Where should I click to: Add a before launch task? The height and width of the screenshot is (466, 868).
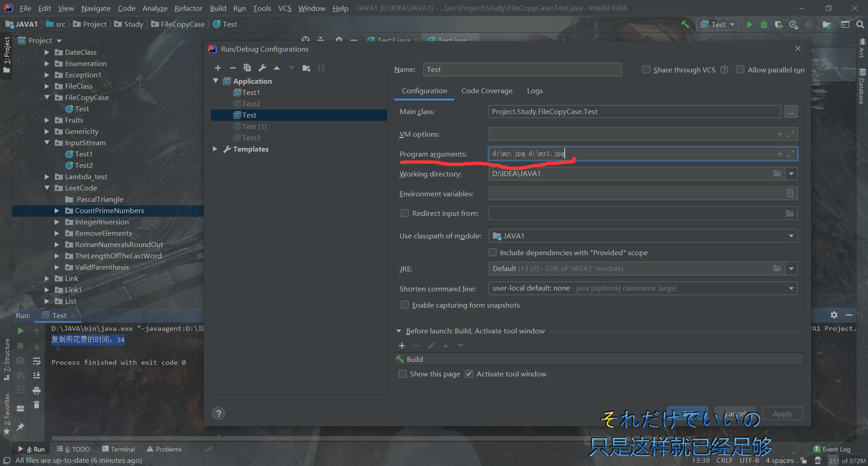[x=401, y=346]
